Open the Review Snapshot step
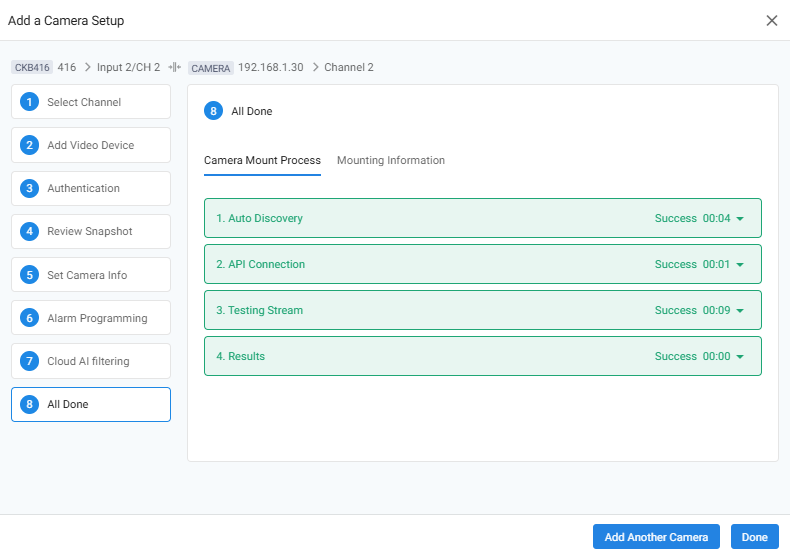Viewport: 790px width, 555px height. [x=90, y=231]
